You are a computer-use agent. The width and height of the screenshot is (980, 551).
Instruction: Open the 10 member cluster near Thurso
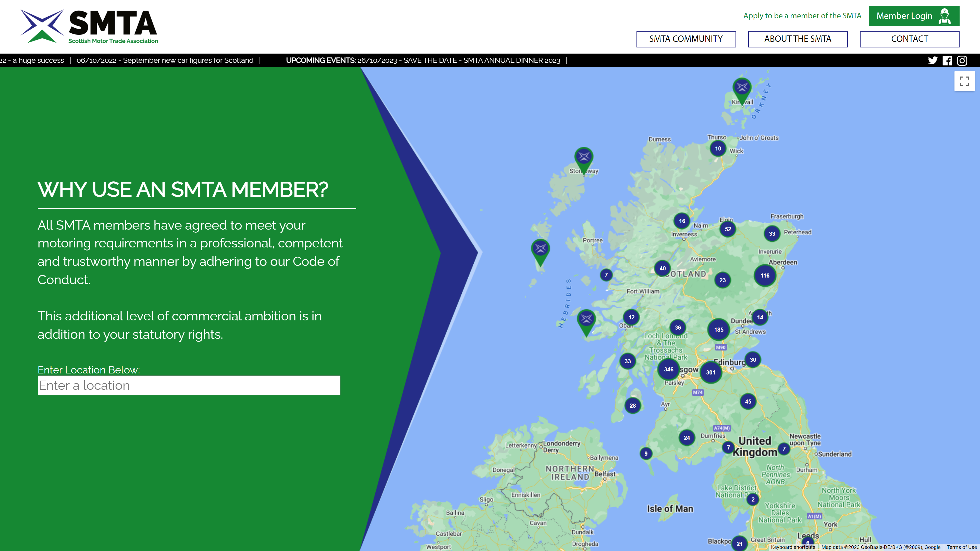pyautogui.click(x=718, y=149)
